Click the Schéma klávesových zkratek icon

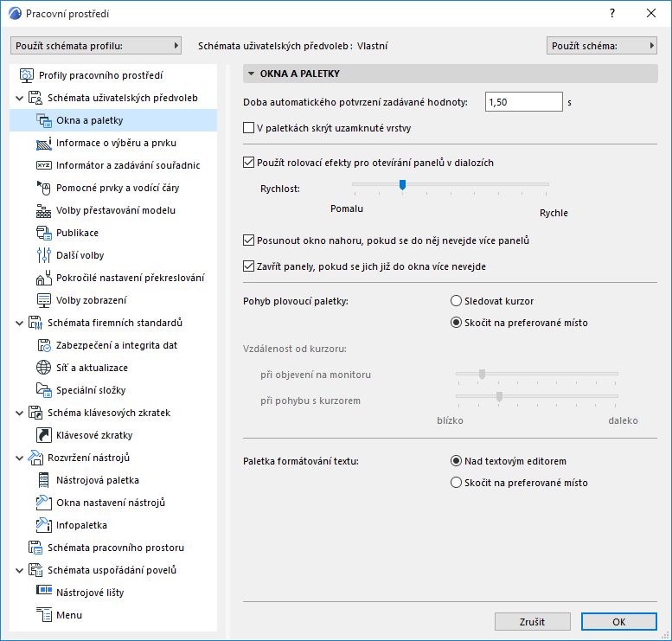(x=35, y=413)
